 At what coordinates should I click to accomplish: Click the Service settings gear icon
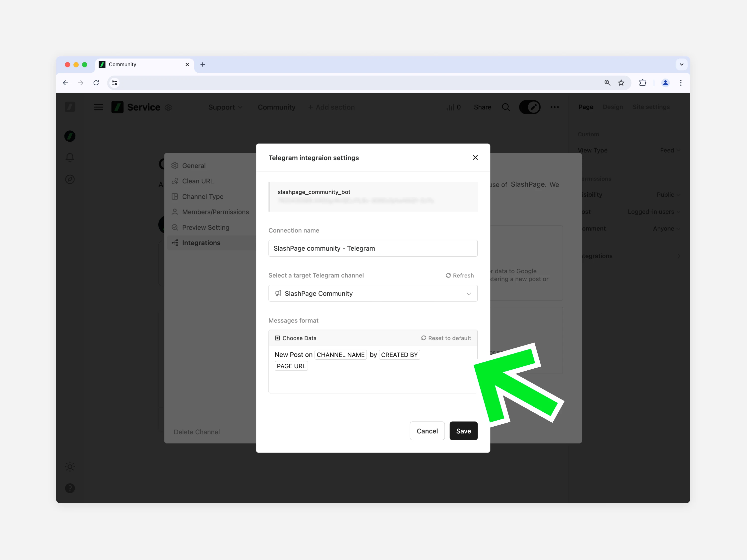[169, 108]
